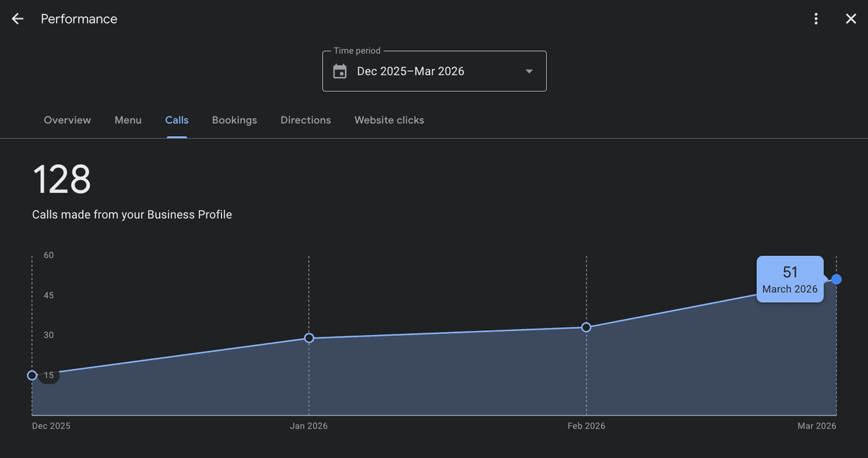Viewport: 868px width, 458px height.
Task: Open the Website clicks tab
Action: coord(389,120)
